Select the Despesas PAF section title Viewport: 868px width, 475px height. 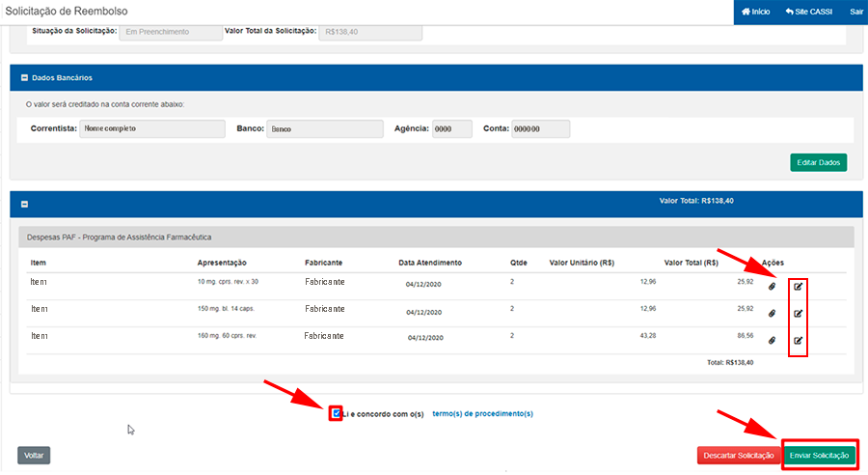click(119, 237)
